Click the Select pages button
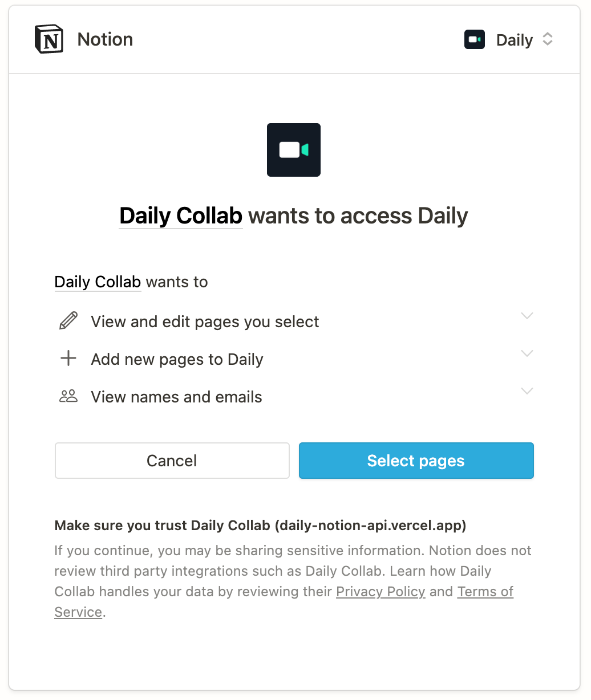Image resolution: width=591 pixels, height=700 pixels. coord(416,461)
